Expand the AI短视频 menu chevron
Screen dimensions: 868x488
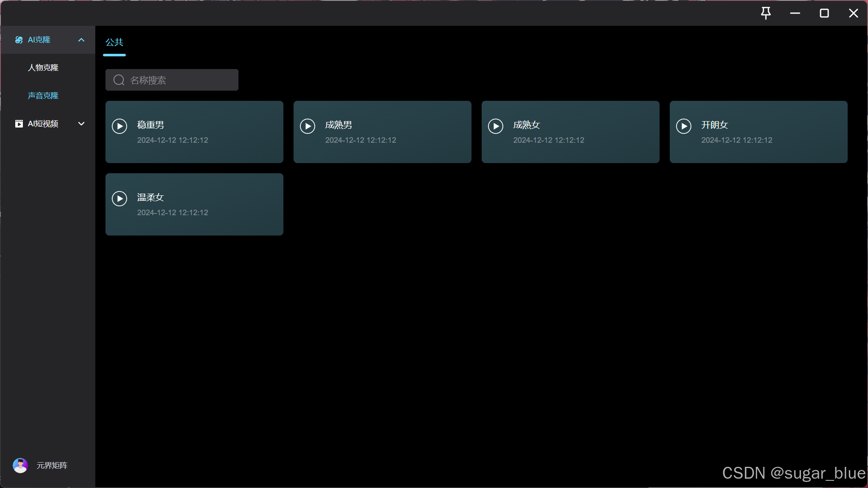click(81, 124)
